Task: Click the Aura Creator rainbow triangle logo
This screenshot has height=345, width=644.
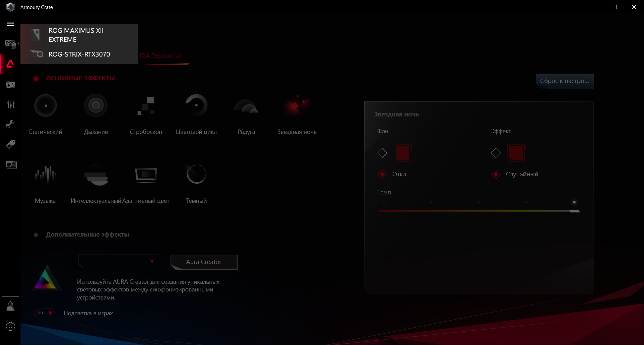Action: [x=47, y=278]
